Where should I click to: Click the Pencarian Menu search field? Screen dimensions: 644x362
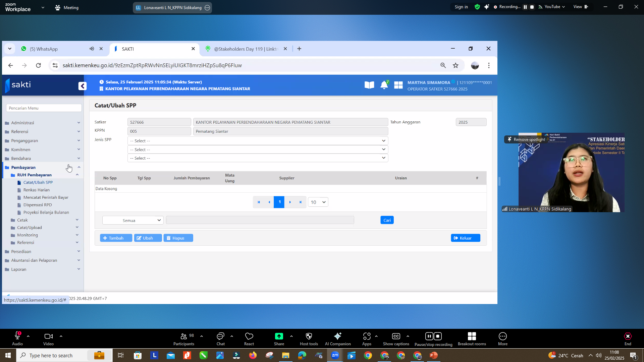pyautogui.click(x=44, y=108)
